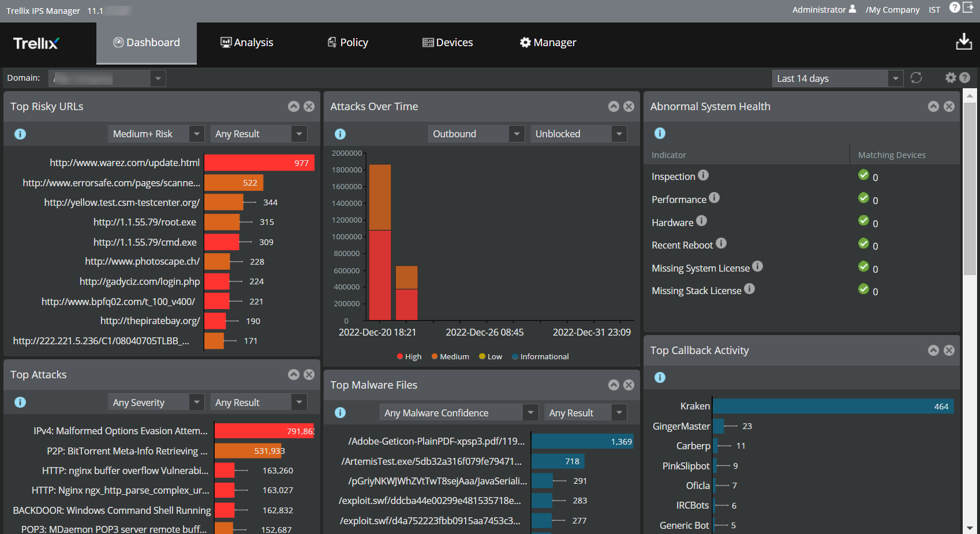
Task: Click the download updates icon in header
Action: tap(964, 42)
